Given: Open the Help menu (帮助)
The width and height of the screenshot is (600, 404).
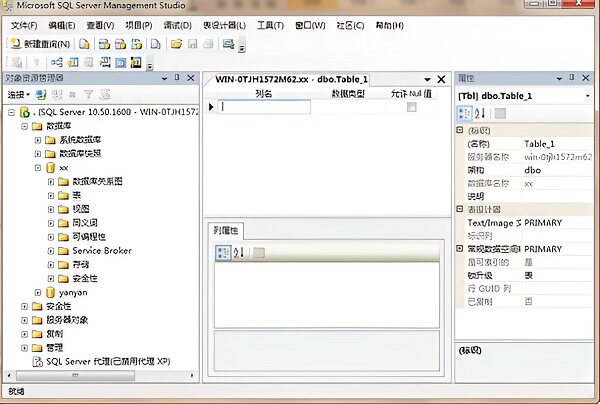Looking at the screenshot, I should click(389, 26).
